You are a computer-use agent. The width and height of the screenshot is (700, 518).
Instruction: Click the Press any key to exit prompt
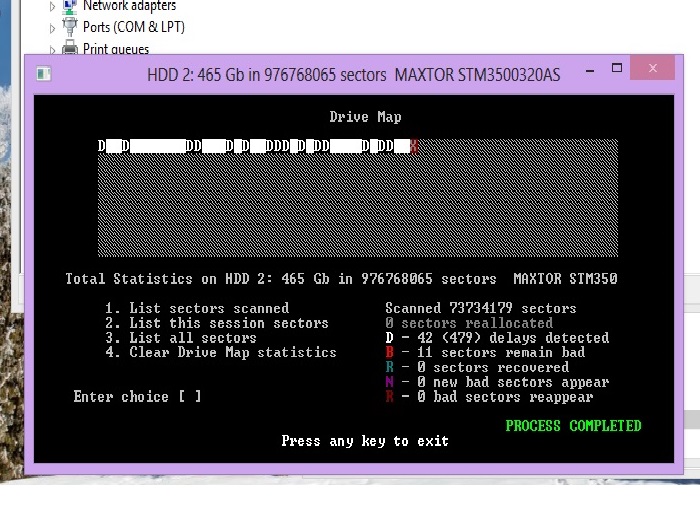[365, 441]
